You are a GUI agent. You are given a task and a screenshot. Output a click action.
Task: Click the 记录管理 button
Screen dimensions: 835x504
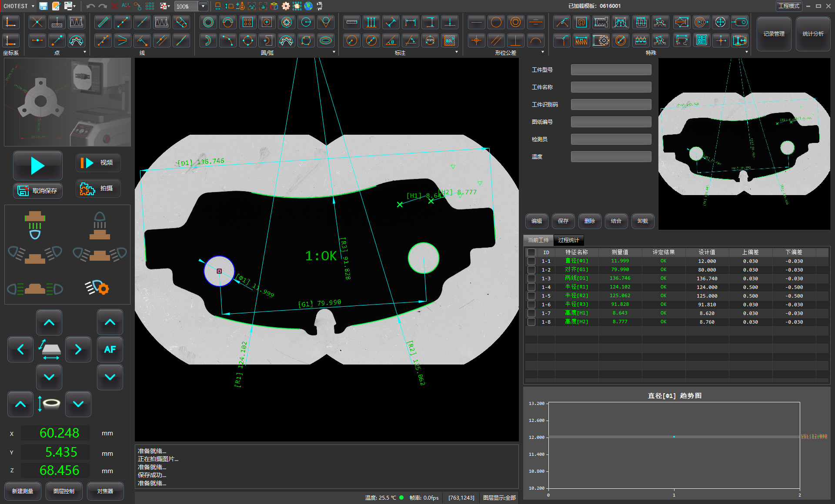[774, 34]
